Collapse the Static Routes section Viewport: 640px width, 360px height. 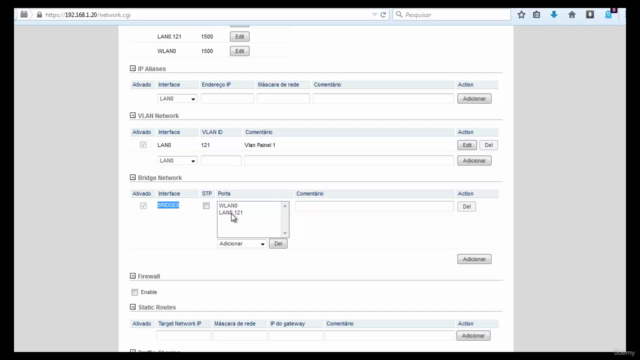point(133,307)
